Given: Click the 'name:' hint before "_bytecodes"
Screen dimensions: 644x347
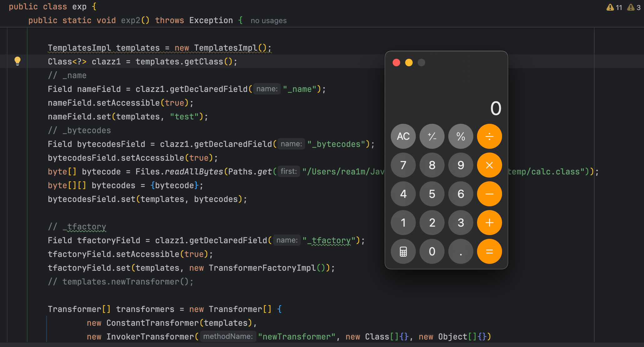Looking at the screenshot, I should point(291,144).
